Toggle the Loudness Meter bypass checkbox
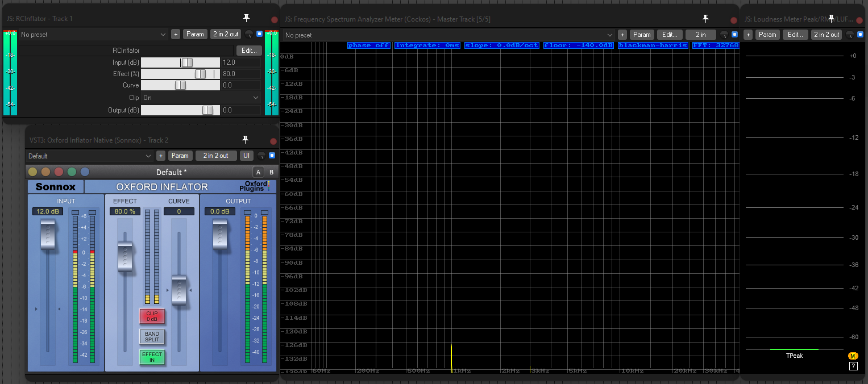Viewport: 868px width, 384px height. coord(860,35)
